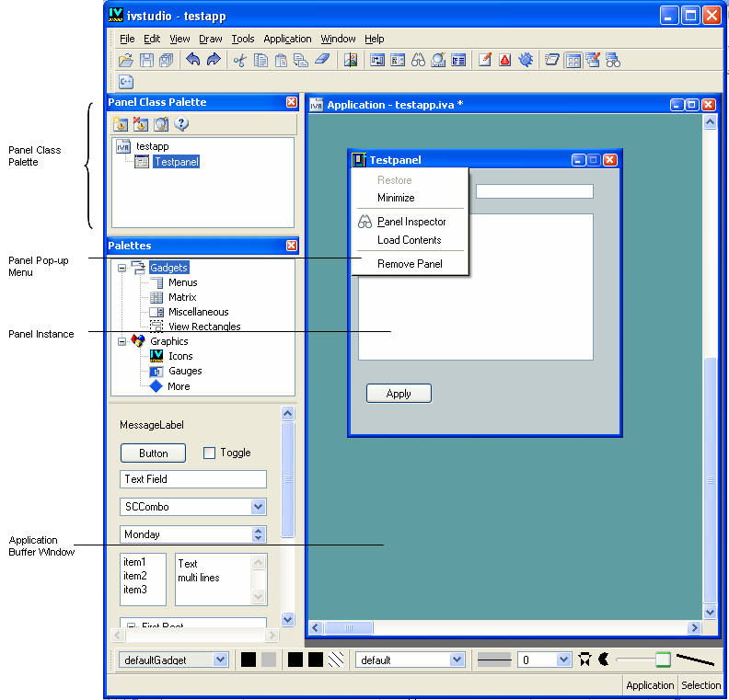The width and height of the screenshot is (729, 700).
Task: Click the Button gadget in palette
Action: [153, 453]
